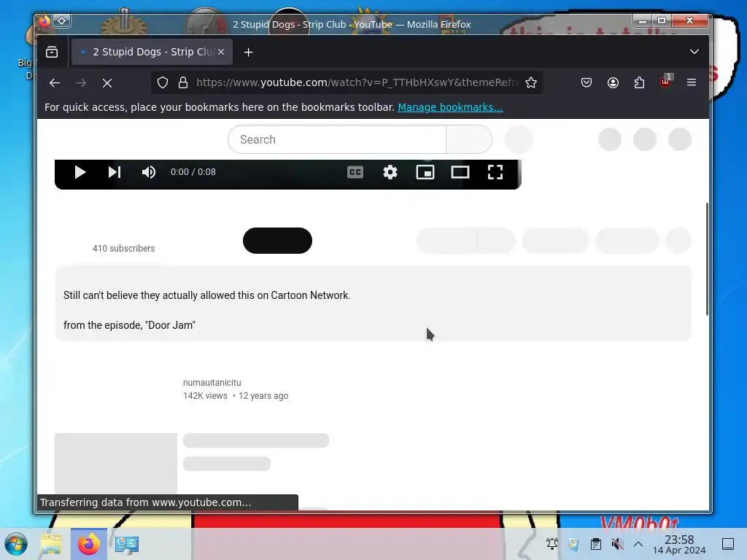The height and width of the screenshot is (560, 747).
Task: List all tabs dropdown arrow
Action: click(694, 52)
